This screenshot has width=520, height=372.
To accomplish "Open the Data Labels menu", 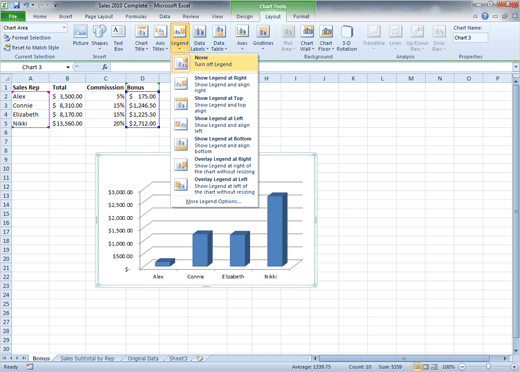I will point(199,37).
